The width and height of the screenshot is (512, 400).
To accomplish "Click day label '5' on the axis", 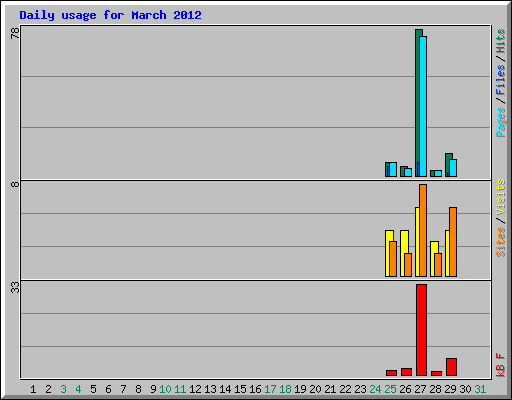I will (93, 389).
